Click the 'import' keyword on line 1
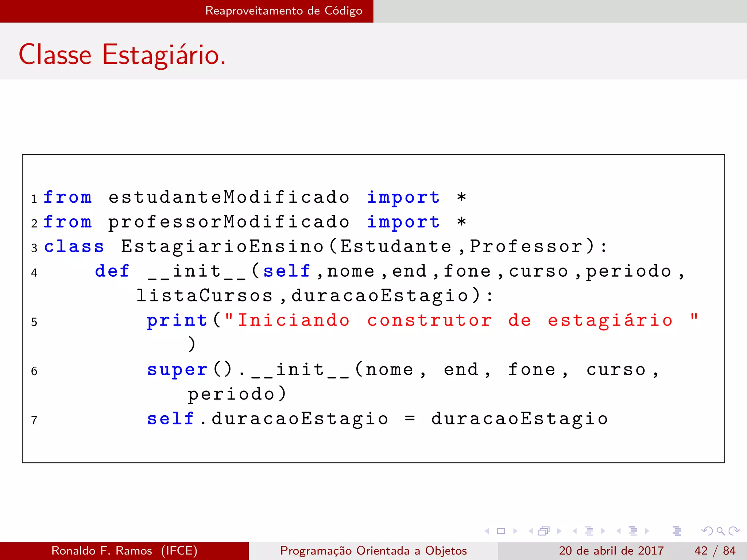Screen dimensions: 747x560 403,198
